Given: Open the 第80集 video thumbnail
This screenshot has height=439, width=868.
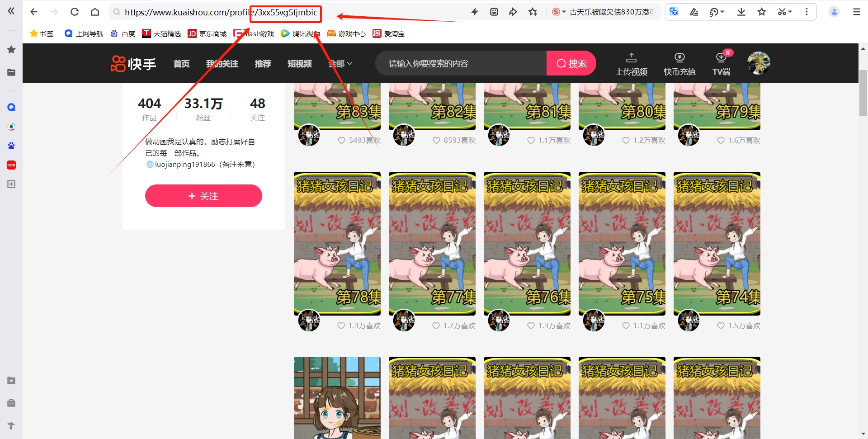Looking at the screenshot, I should tap(622, 107).
